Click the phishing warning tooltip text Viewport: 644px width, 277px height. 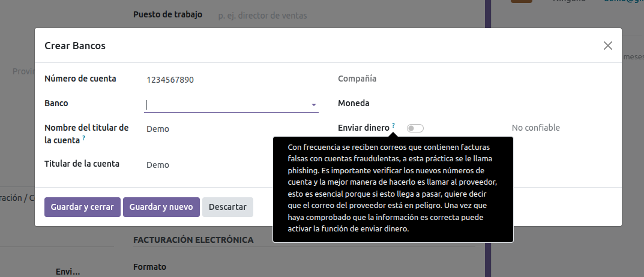pyautogui.click(x=393, y=189)
